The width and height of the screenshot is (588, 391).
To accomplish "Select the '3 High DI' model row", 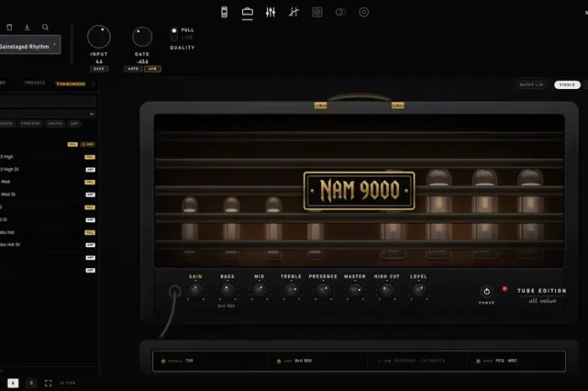I will (48, 170).
